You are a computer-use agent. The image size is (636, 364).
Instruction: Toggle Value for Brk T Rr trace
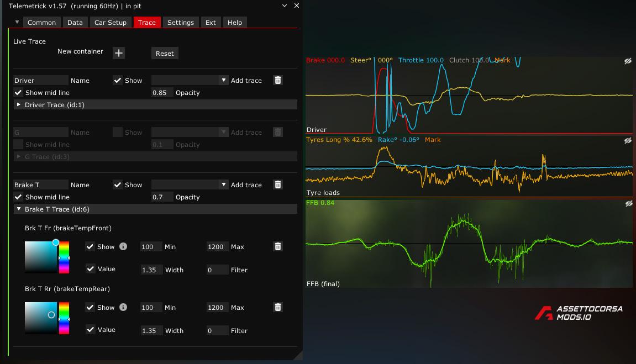[91, 330]
